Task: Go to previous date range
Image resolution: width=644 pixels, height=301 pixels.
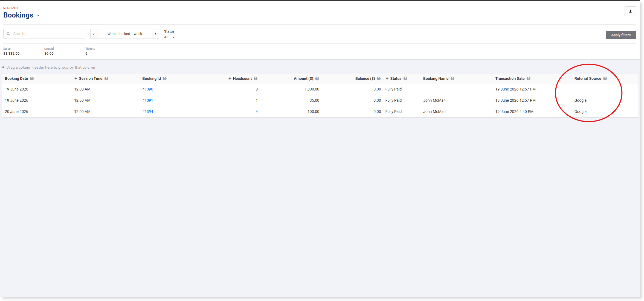Action: (x=94, y=34)
